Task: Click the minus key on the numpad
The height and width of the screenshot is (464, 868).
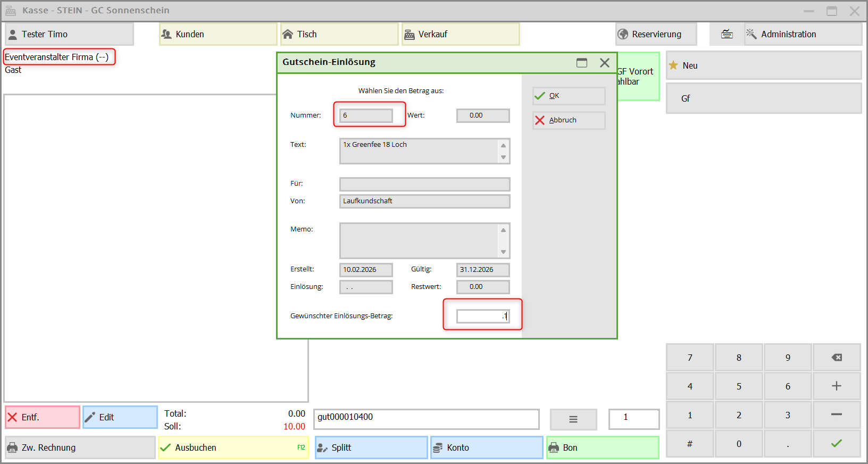Action: pos(836,415)
